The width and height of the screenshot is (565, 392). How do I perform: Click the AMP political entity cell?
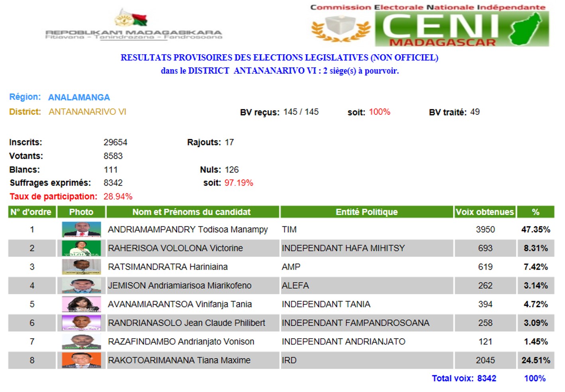tap(366, 267)
